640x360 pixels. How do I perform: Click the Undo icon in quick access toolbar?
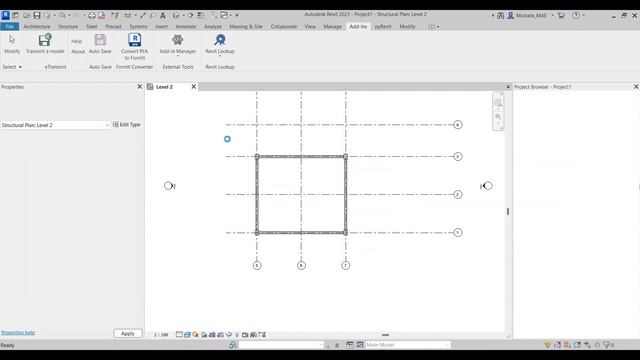point(62,16)
